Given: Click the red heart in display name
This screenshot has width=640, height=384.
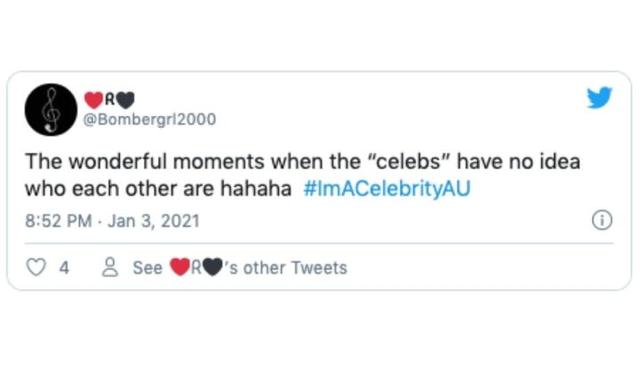Looking at the screenshot, I should [x=94, y=100].
